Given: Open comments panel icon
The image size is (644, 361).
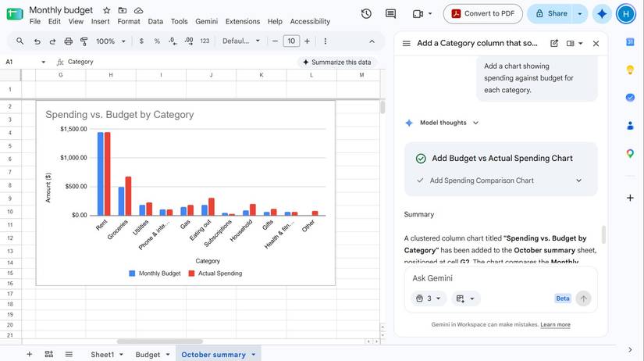Looking at the screenshot, I should (390, 13).
